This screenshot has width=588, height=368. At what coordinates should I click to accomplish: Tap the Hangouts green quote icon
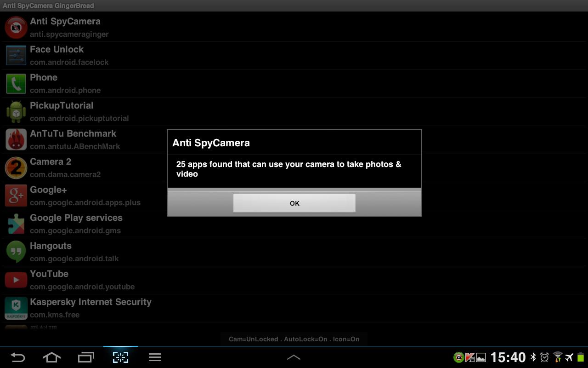[16, 252]
